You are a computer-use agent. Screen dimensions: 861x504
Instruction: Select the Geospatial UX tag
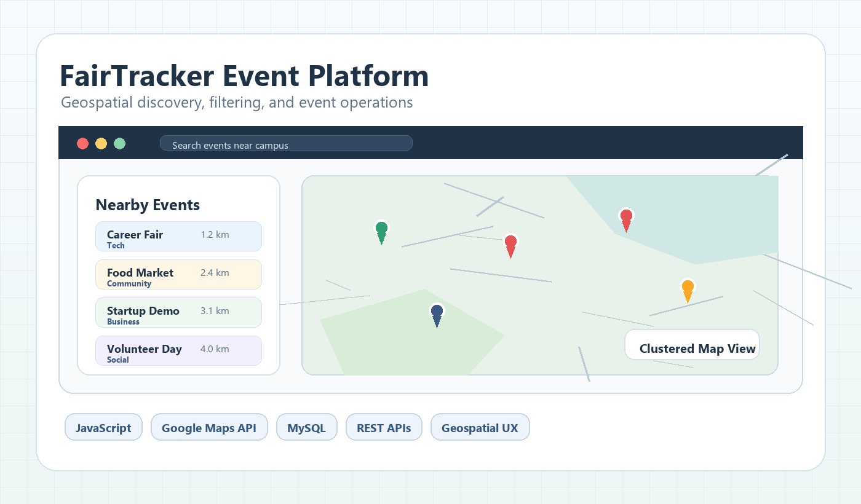click(480, 427)
